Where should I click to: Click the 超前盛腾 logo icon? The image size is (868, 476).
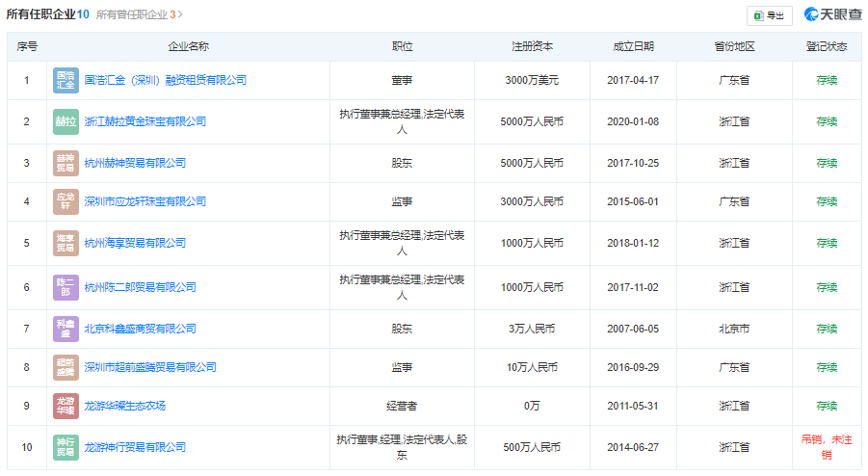click(x=66, y=367)
